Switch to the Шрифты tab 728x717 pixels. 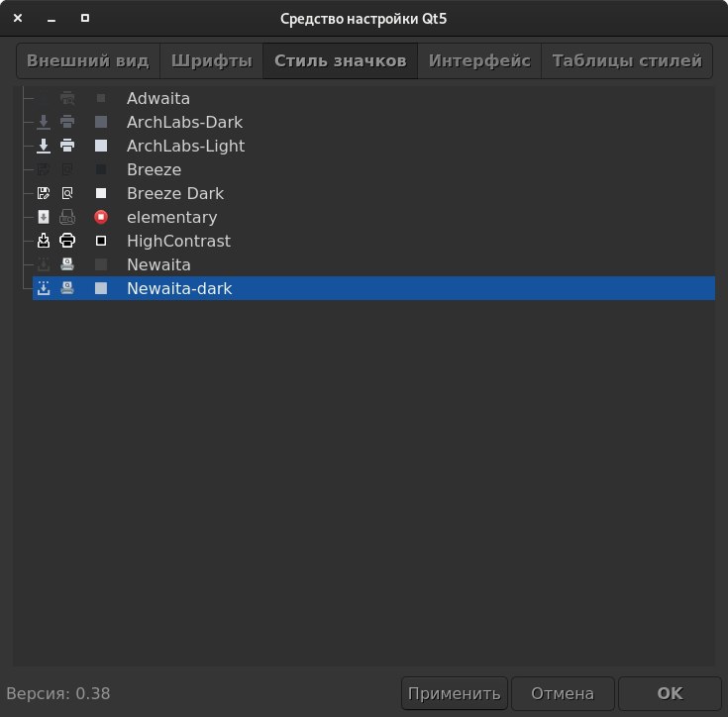212,60
